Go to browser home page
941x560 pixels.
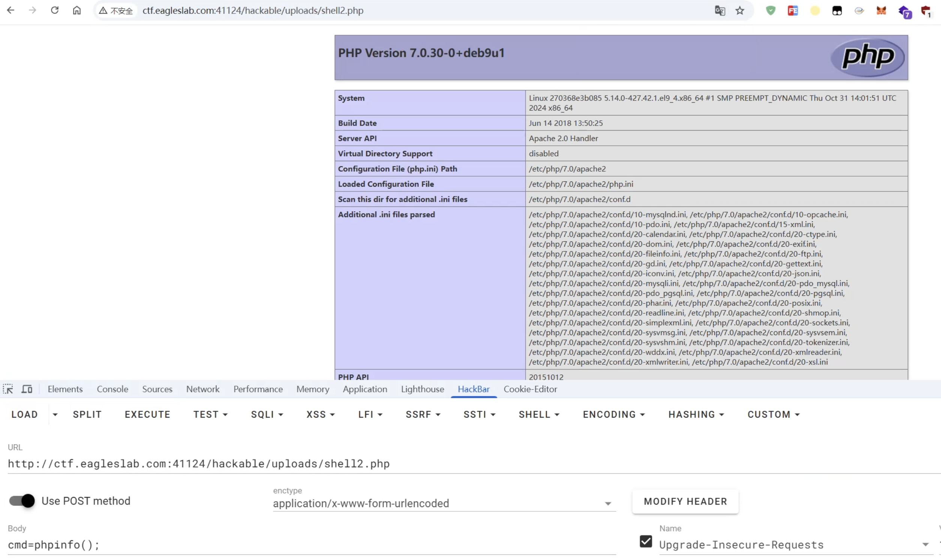coord(76,10)
